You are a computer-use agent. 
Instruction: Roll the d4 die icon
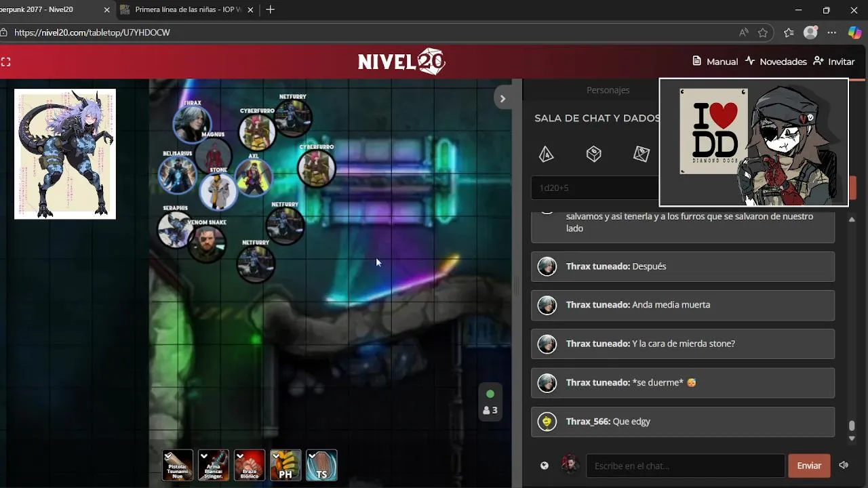pos(546,155)
